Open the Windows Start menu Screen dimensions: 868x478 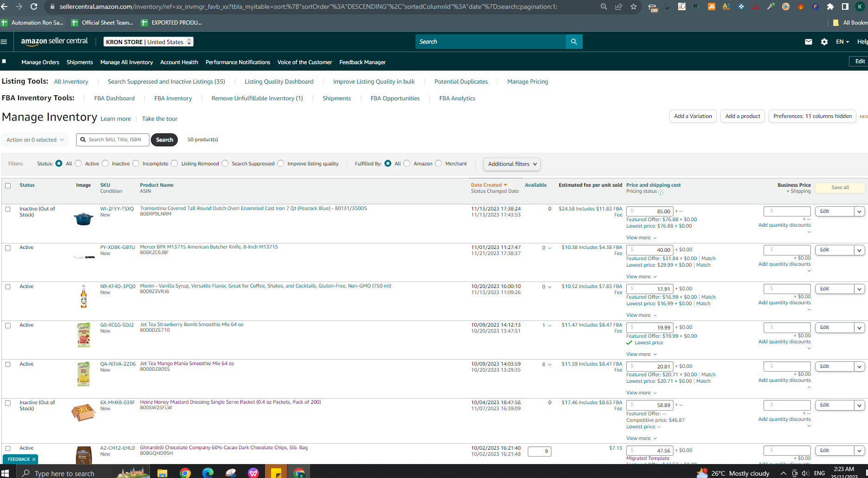5,473
